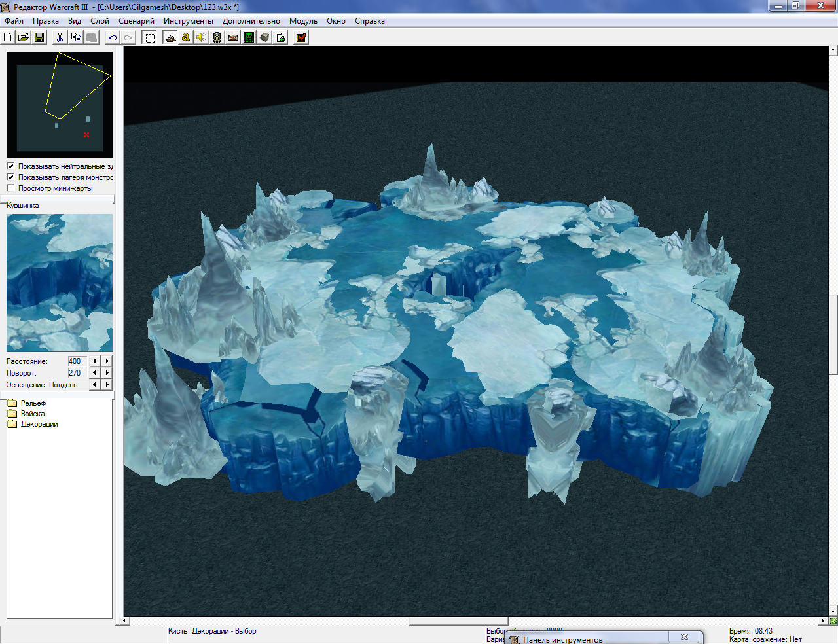Open the Слой menu

[100, 21]
